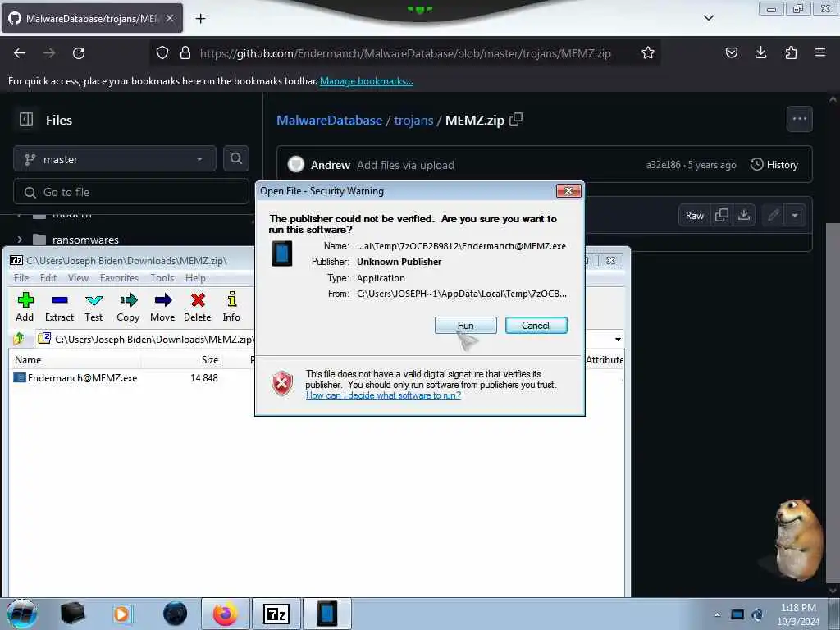Open the 7-Zip address path dropdown
Image resolution: width=840 pixels, height=630 pixels.
pyautogui.click(x=618, y=339)
